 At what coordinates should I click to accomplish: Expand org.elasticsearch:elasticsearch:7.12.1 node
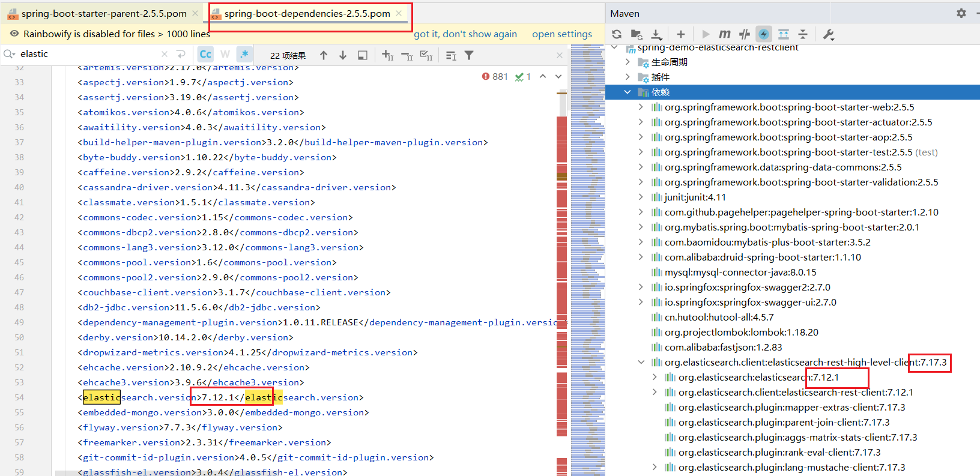(655, 377)
